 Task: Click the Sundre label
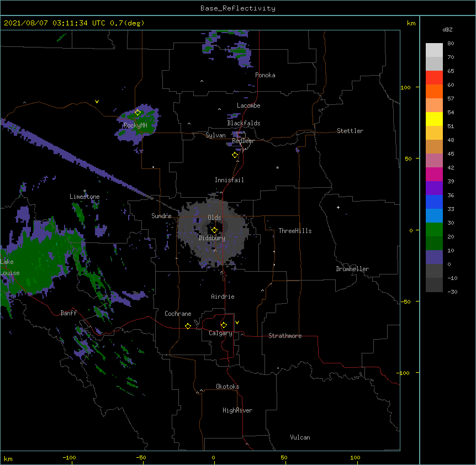tap(161, 216)
